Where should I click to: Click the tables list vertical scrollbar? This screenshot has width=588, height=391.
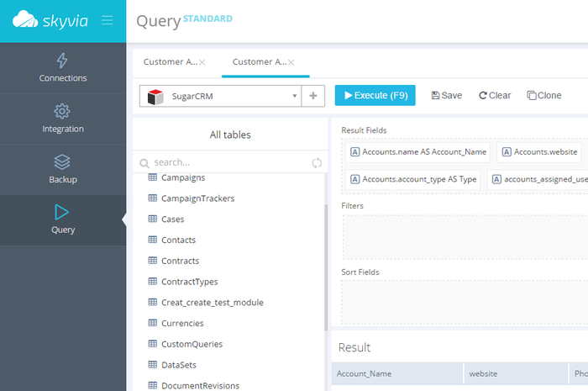(325, 269)
